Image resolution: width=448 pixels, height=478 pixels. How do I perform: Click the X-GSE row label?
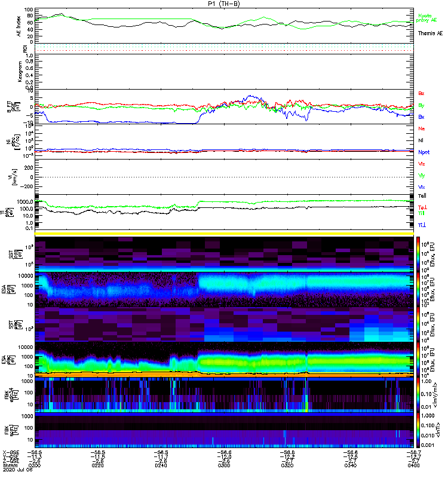[11, 452]
